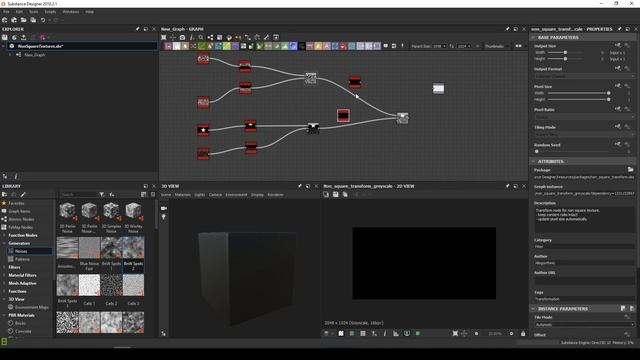The width and height of the screenshot is (640, 360).
Task: Click the Library search field
Action: [x=79, y=195]
